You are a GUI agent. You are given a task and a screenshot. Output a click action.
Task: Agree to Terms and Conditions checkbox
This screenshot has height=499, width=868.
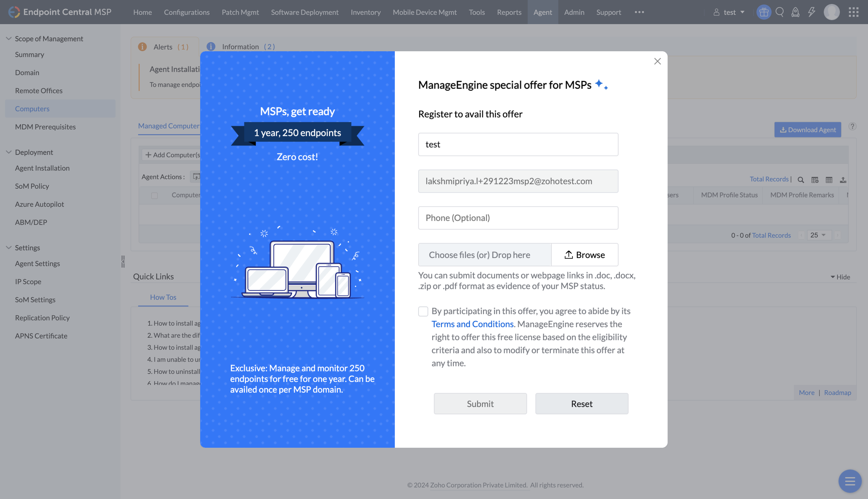tap(423, 312)
